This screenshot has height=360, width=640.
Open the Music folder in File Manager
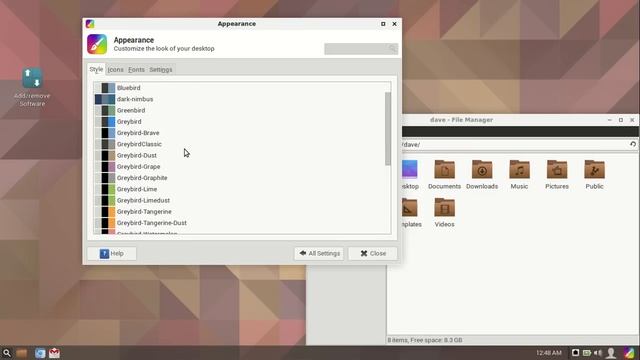coord(519,175)
